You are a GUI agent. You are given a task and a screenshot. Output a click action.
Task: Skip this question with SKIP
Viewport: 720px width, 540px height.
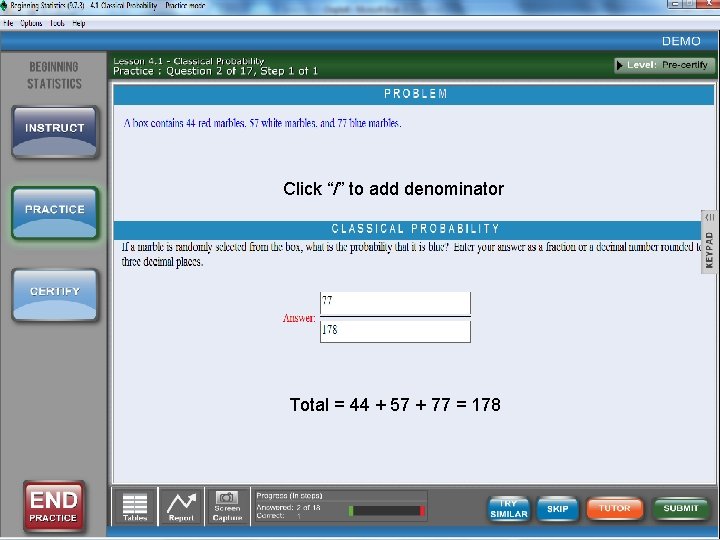click(x=557, y=509)
